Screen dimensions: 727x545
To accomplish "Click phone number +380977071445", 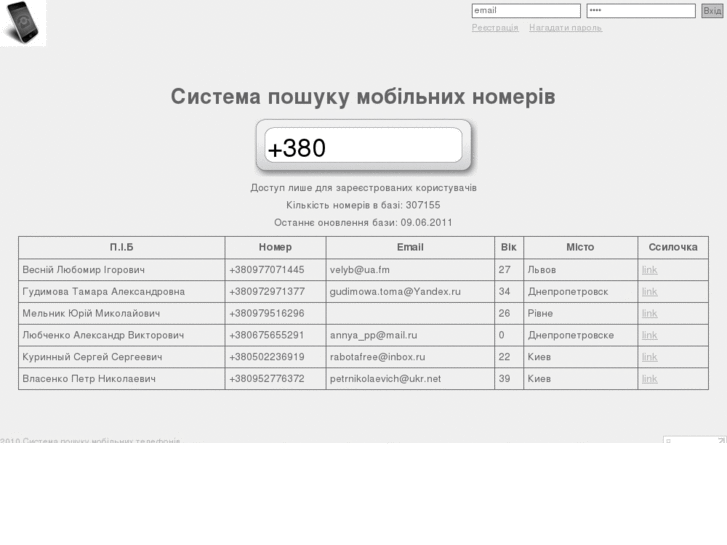I will click(267, 270).
